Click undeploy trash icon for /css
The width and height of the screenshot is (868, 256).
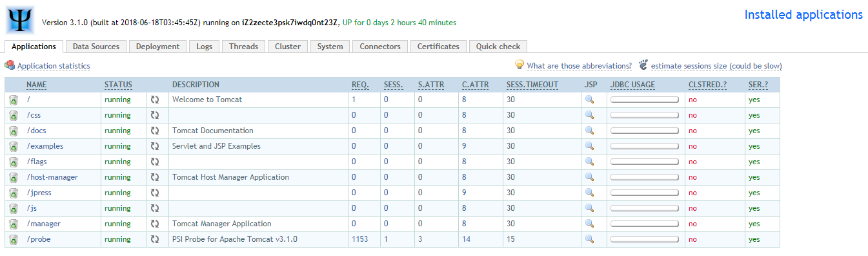click(x=14, y=116)
